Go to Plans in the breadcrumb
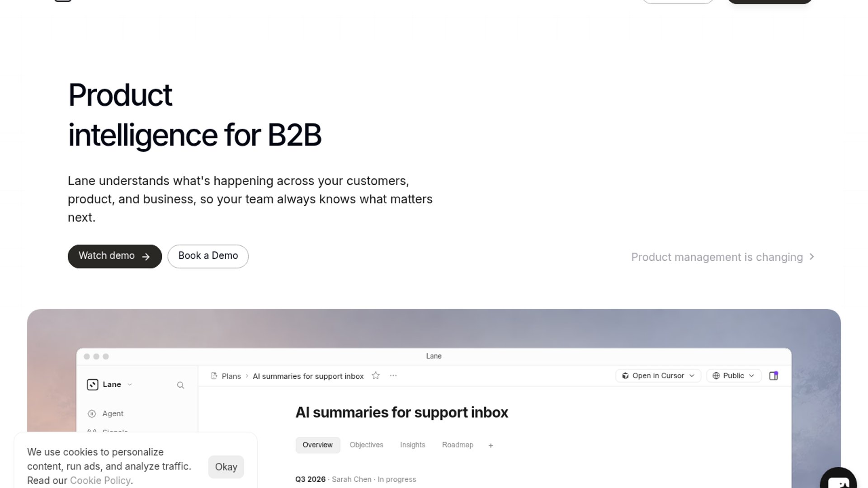This screenshot has width=868, height=488. pos(231,376)
